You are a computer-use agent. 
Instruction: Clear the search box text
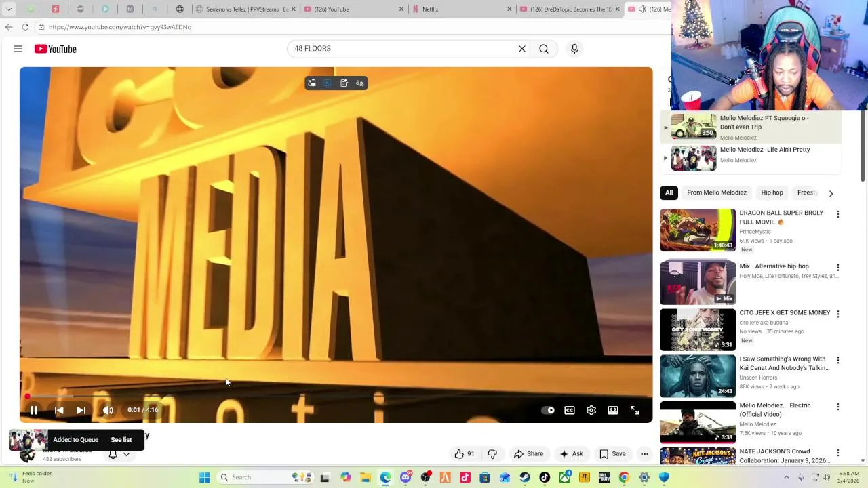[522, 49]
